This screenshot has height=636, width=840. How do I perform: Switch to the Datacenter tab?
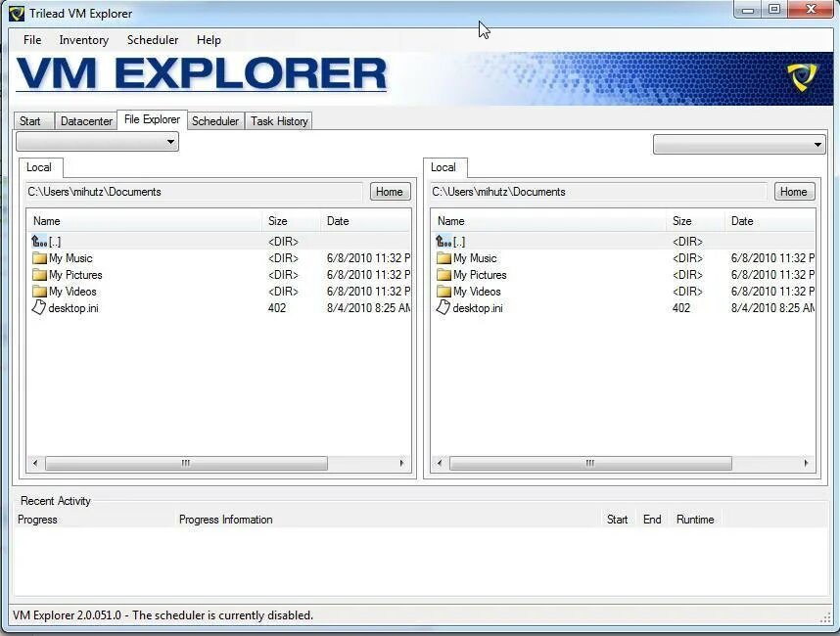pos(86,121)
